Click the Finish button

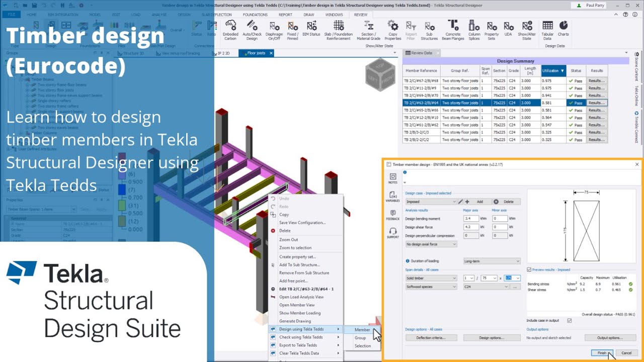[602, 353]
